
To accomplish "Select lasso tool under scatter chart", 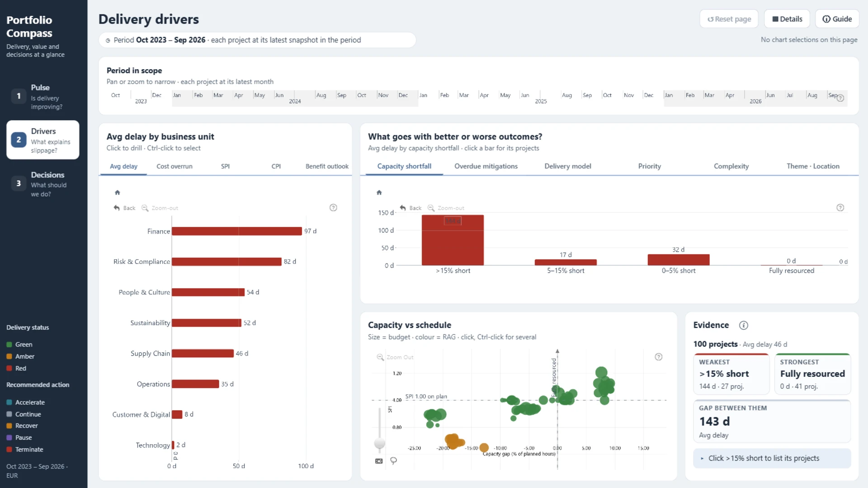I will pyautogui.click(x=394, y=461).
